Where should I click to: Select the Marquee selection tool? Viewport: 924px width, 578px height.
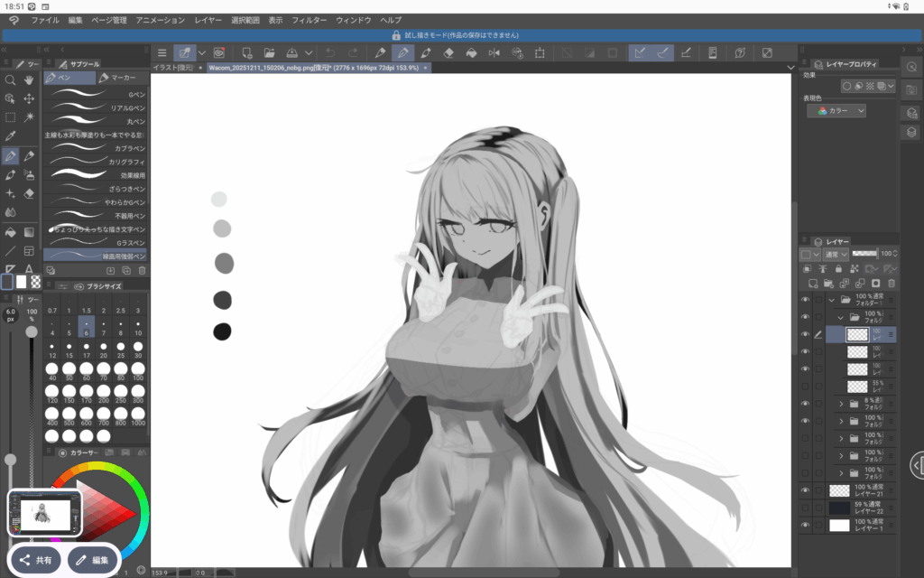point(9,117)
